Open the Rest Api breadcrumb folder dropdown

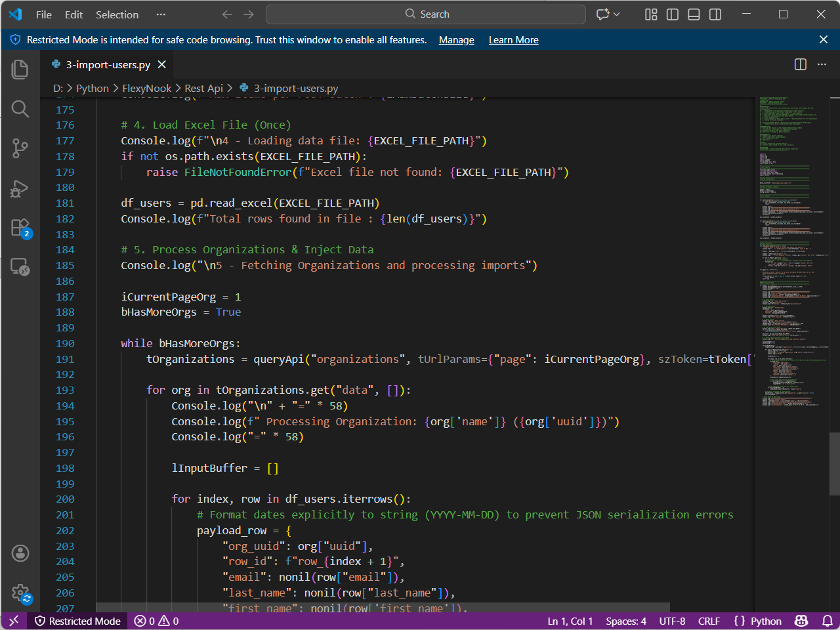tap(204, 88)
